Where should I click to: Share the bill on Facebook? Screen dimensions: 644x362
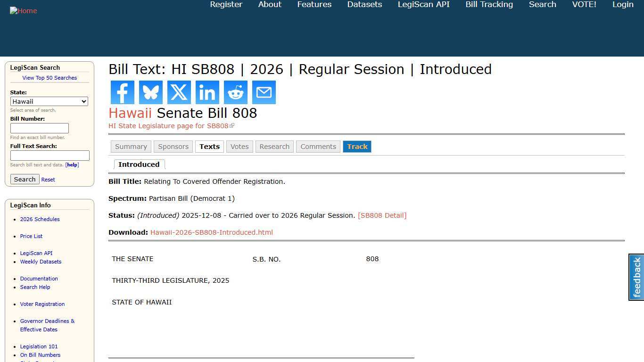coord(122,92)
